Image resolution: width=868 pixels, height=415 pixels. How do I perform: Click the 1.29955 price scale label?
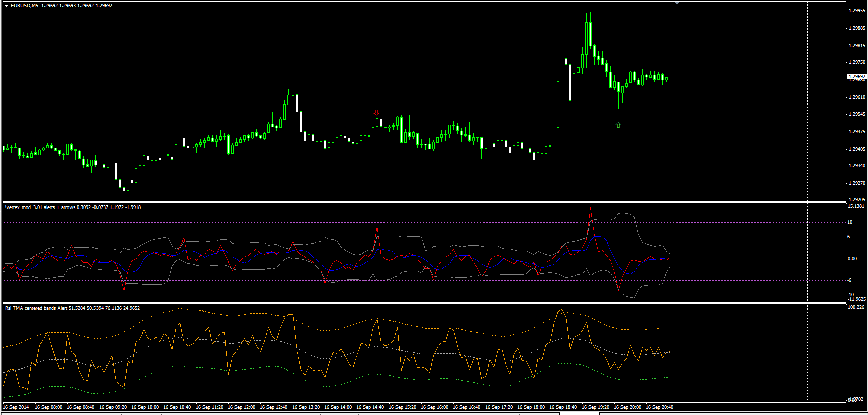pos(857,11)
